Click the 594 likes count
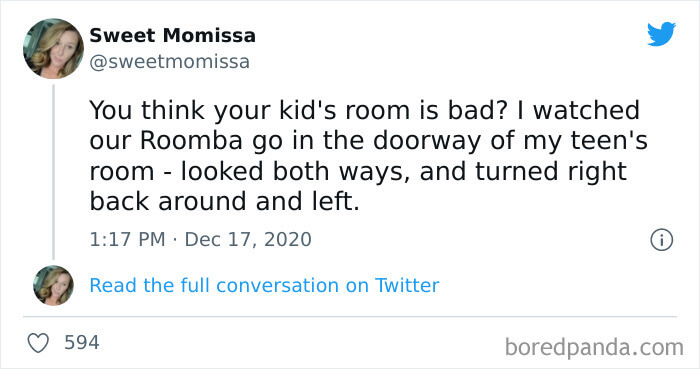700x369 pixels. (82, 343)
